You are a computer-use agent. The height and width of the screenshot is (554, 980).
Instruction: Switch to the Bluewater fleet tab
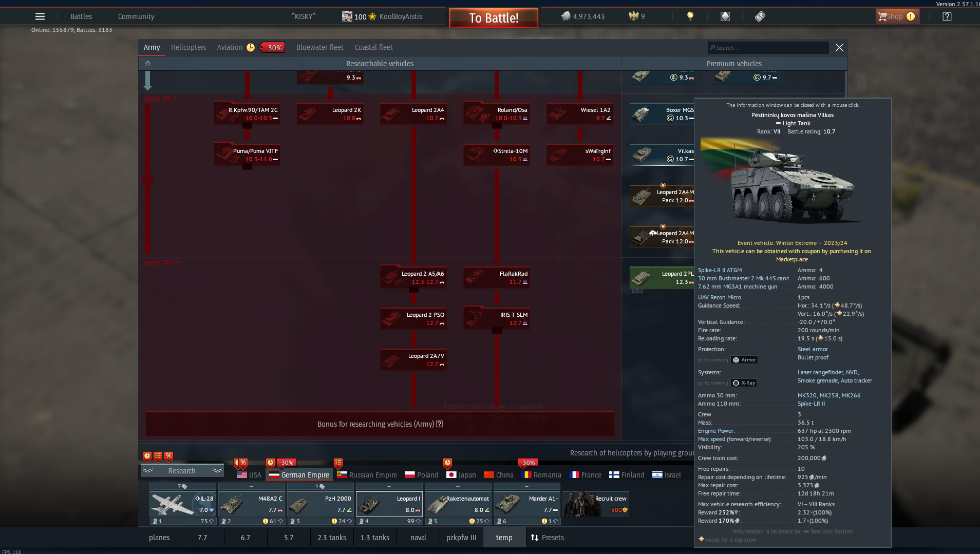coord(319,47)
